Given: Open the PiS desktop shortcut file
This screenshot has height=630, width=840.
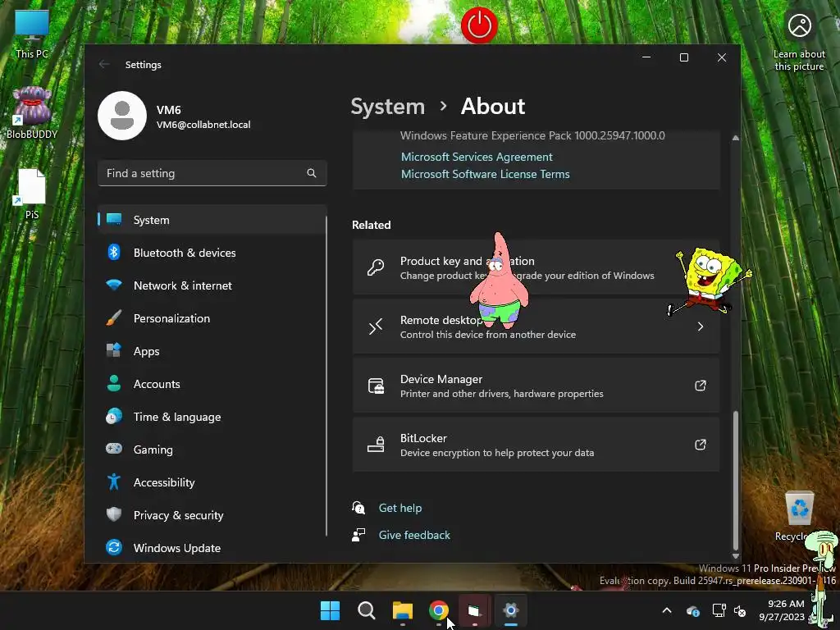Looking at the screenshot, I should click(32, 194).
